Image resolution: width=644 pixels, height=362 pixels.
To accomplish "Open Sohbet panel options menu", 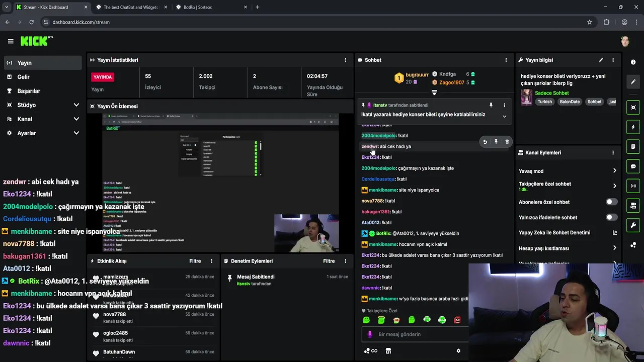I will 506,60.
